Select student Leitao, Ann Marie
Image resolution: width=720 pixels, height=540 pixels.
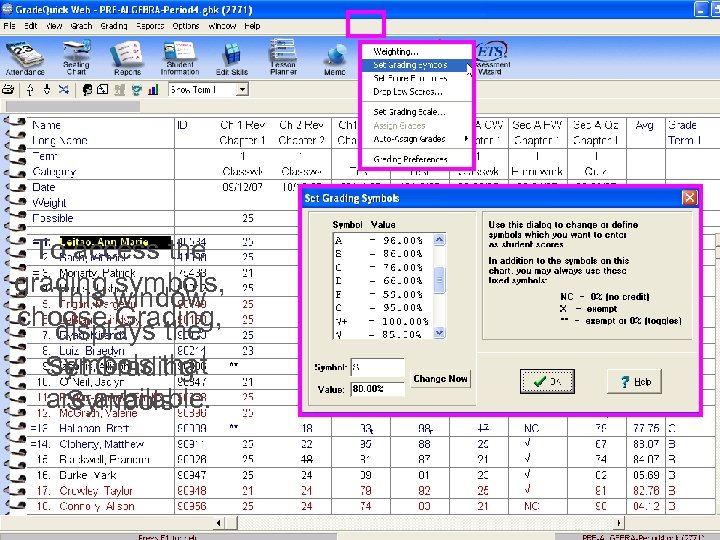coord(115,242)
